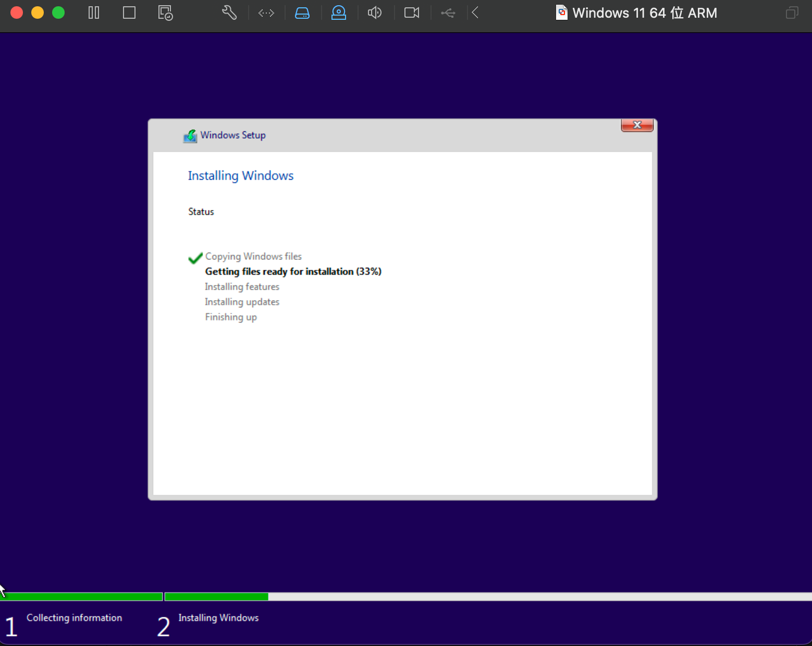Click 'Collecting information' stage label

click(x=74, y=618)
